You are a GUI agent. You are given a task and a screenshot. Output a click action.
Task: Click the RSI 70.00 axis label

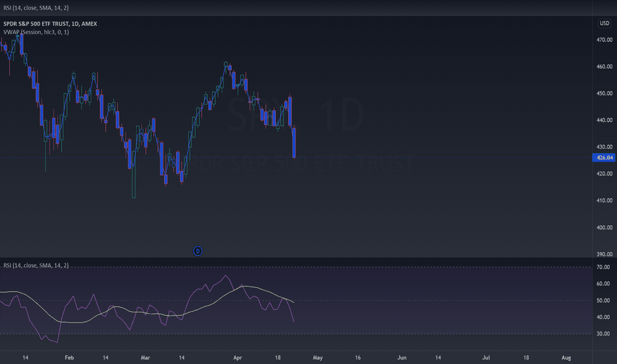click(603, 267)
